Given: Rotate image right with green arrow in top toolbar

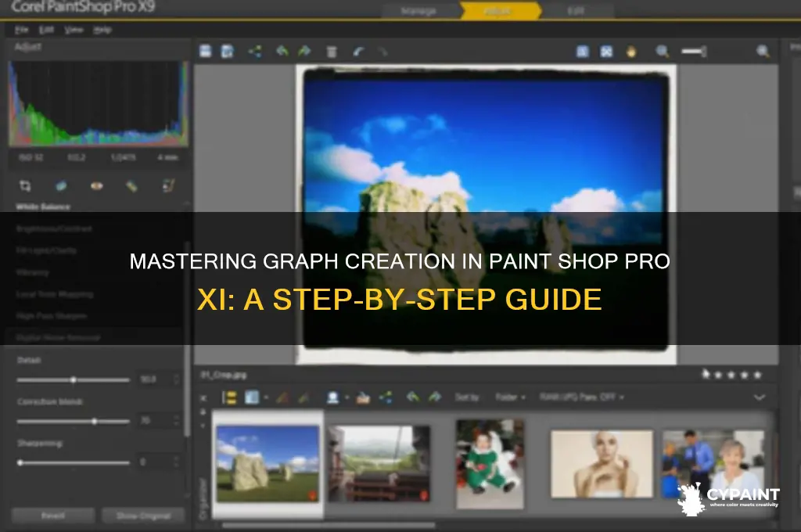Looking at the screenshot, I should (304, 51).
